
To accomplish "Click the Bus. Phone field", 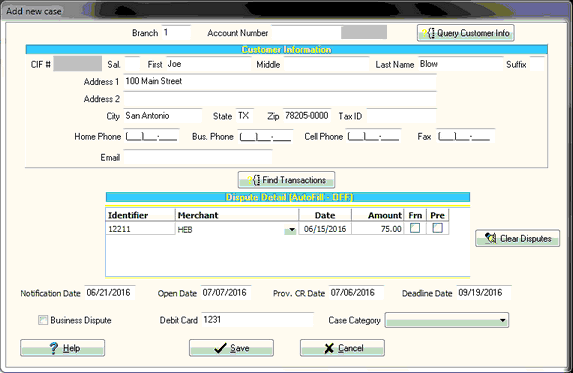I will click(265, 136).
